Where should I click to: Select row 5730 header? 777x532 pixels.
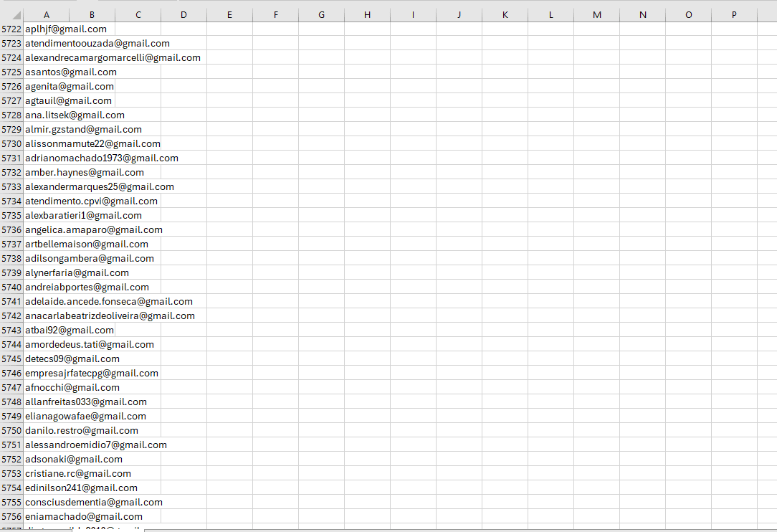click(x=11, y=144)
